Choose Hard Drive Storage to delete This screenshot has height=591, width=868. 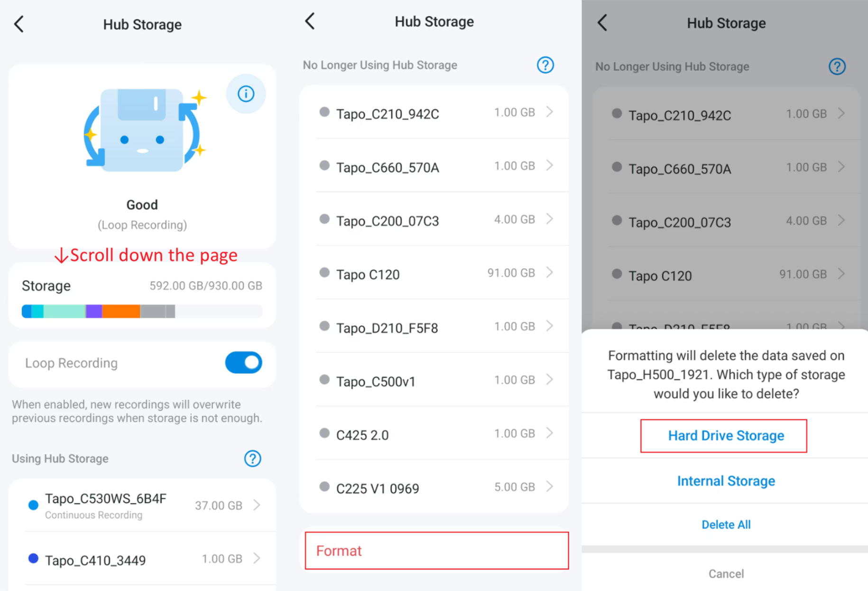[725, 435]
